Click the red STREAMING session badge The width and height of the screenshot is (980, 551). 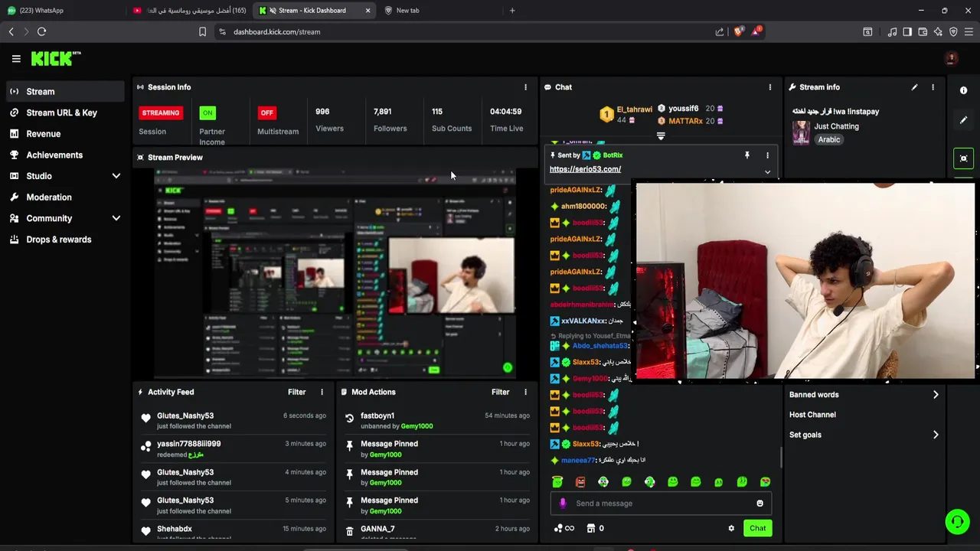[x=161, y=112]
